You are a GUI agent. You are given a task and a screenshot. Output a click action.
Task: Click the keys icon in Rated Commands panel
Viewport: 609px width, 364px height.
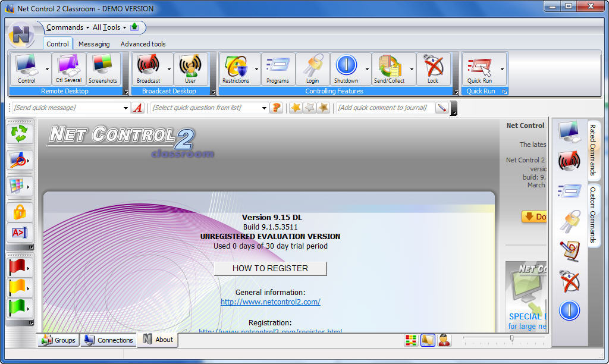pos(569,221)
